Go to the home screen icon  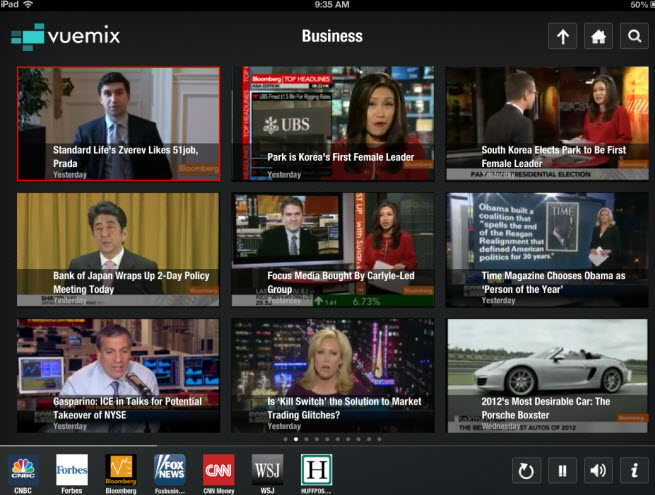tap(598, 36)
